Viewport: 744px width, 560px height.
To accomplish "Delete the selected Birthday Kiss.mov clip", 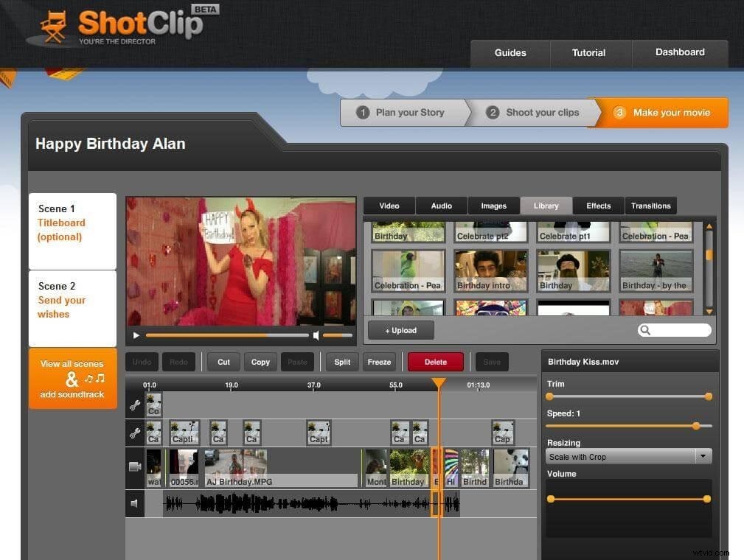I will (x=434, y=362).
